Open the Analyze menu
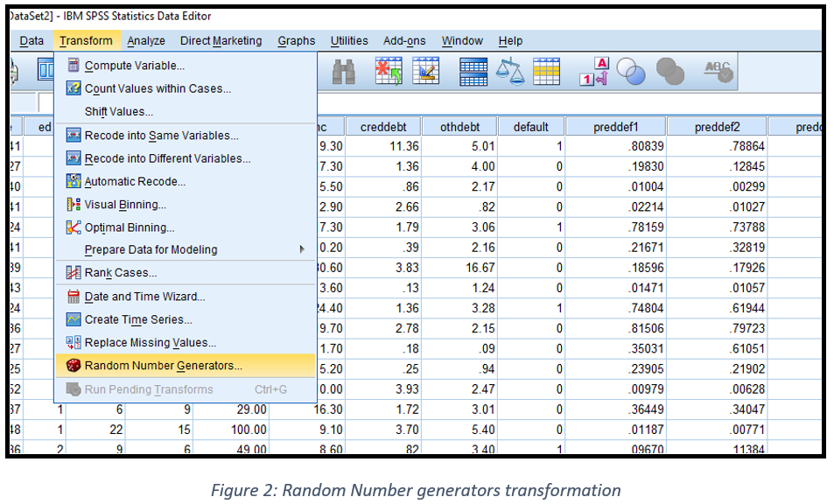This screenshot has width=834, height=504. [146, 40]
